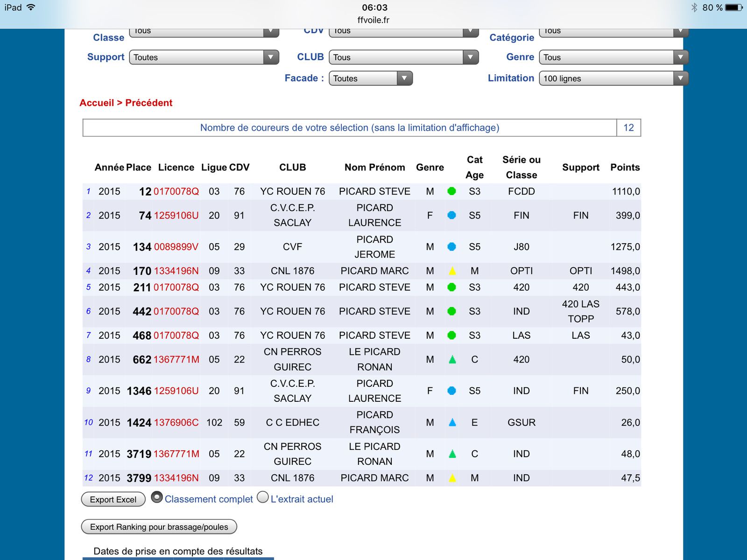Open the Catégorie dropdown
This screenshot has width=747, height=560.
[x=614, y=32]
